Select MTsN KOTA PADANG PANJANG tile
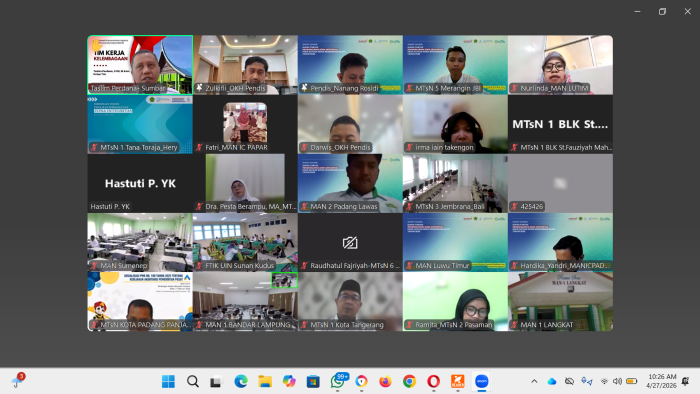The height and width of the screenshot is (394, 700). pos(140,301)
